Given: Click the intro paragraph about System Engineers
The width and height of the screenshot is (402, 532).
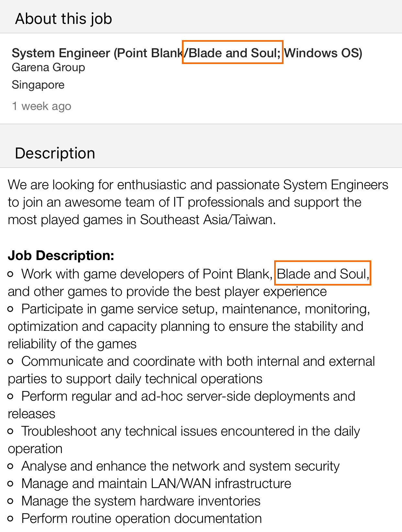Looking at the screenshot, I should coord(198,202).
